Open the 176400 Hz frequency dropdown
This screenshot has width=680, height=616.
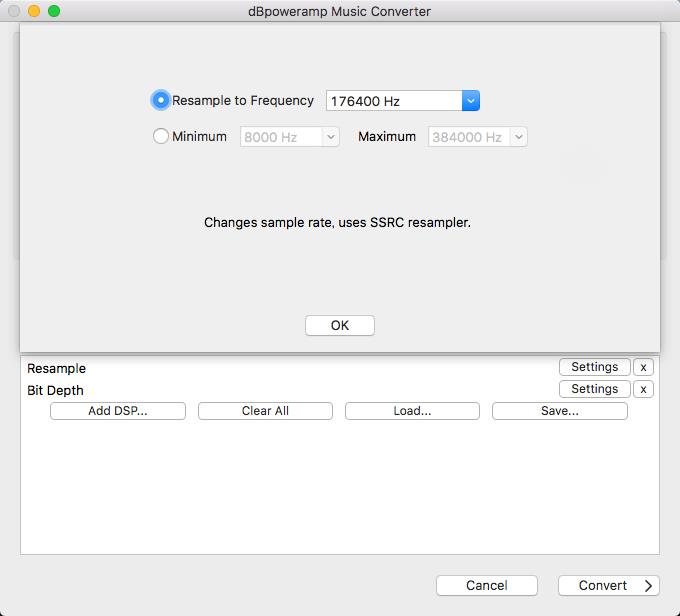pyautogui.click(x=402, y=101)
